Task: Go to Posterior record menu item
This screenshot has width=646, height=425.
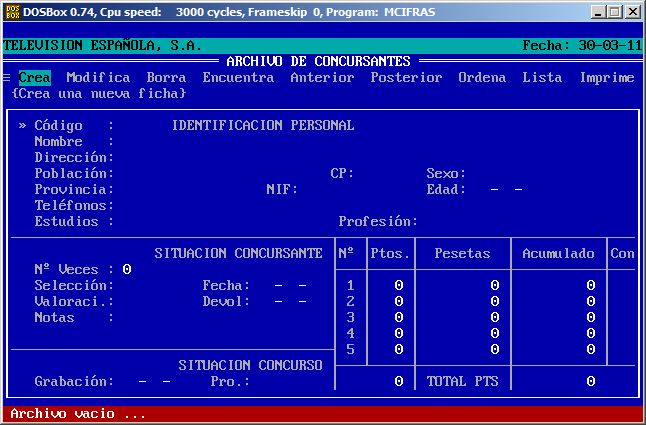Action: (406, 78)
